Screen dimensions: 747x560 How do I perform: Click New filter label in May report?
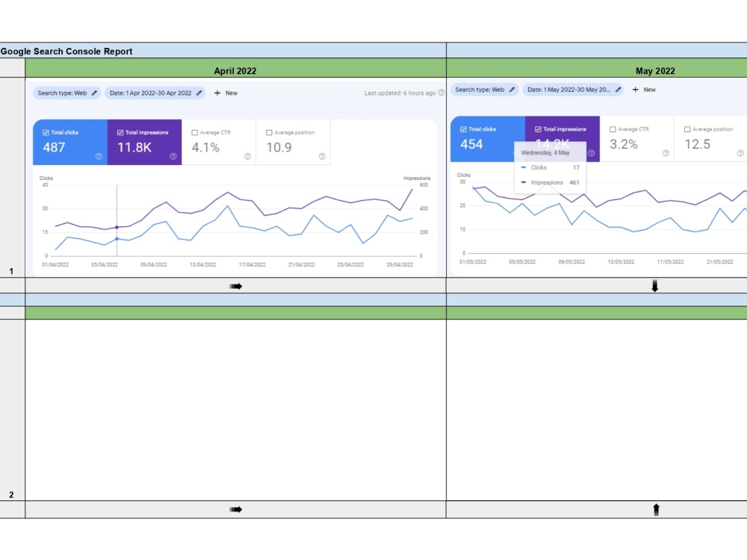(649, 90)
